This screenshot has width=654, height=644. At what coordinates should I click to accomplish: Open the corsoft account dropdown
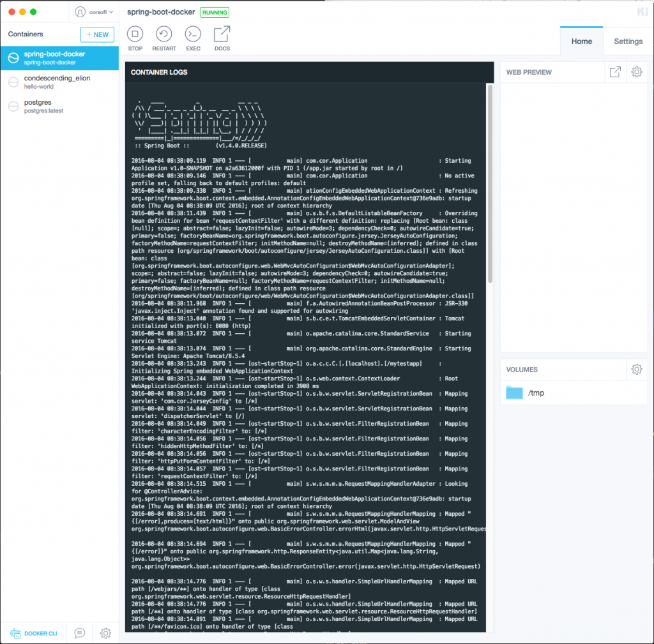[x=94, y=11]
